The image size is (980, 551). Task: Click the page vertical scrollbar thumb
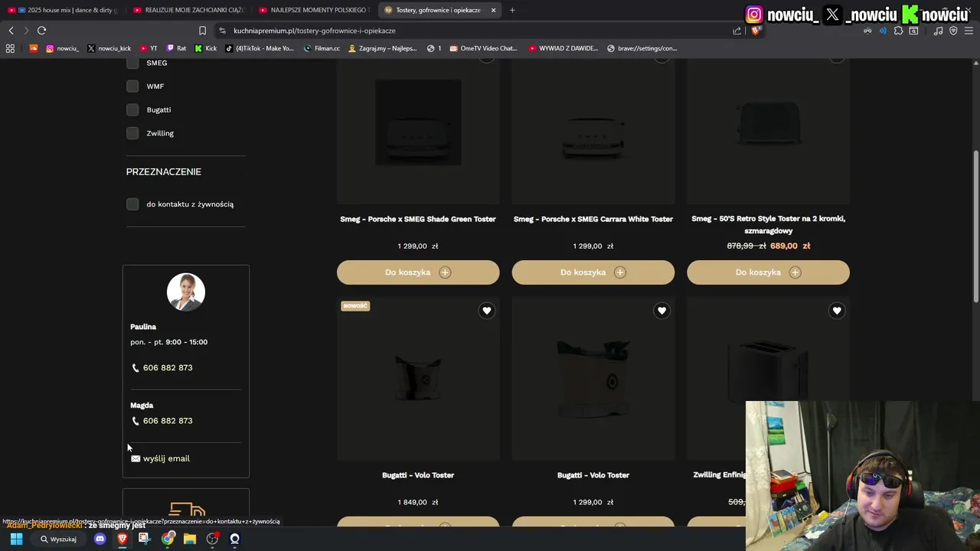click(x=975, y=226)
